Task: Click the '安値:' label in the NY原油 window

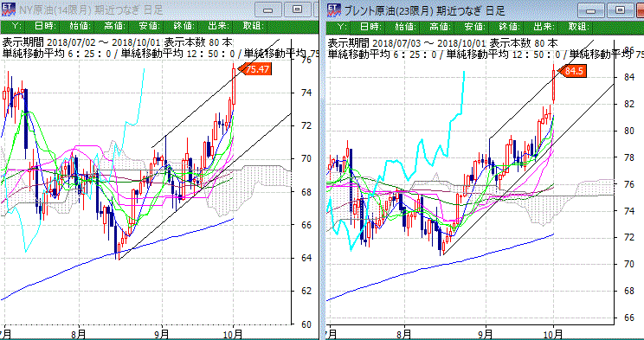Action: tap(149, 27)
